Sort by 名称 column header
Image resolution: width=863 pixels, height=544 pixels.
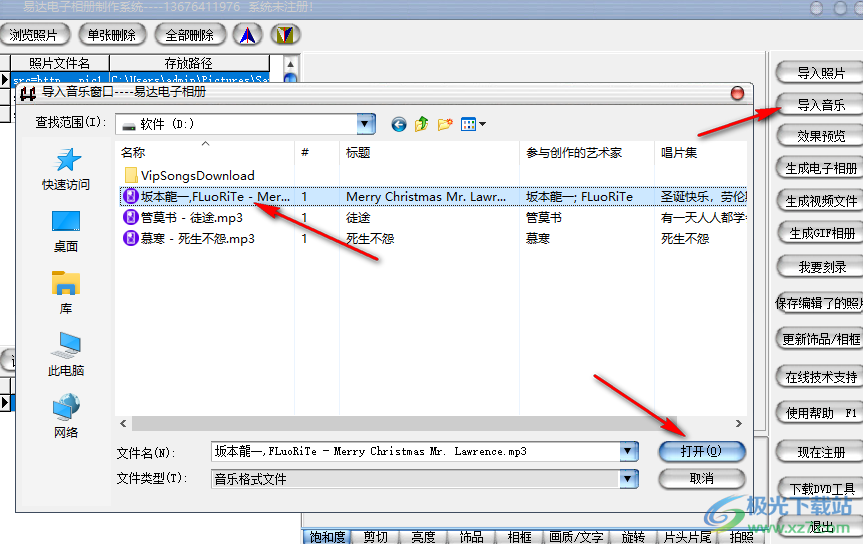point(205,153)
